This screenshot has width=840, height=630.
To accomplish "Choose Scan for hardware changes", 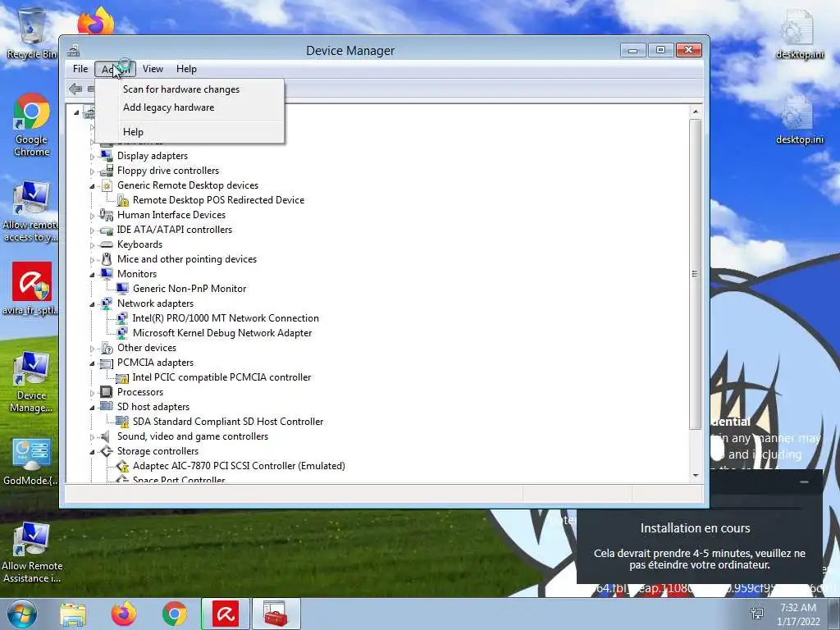I will click(181, 89).
